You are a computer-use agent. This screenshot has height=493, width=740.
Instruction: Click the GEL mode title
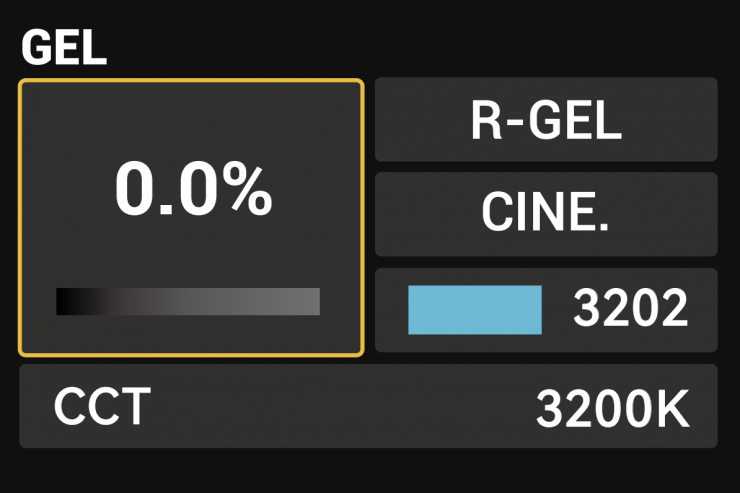(x=64, y=48)
